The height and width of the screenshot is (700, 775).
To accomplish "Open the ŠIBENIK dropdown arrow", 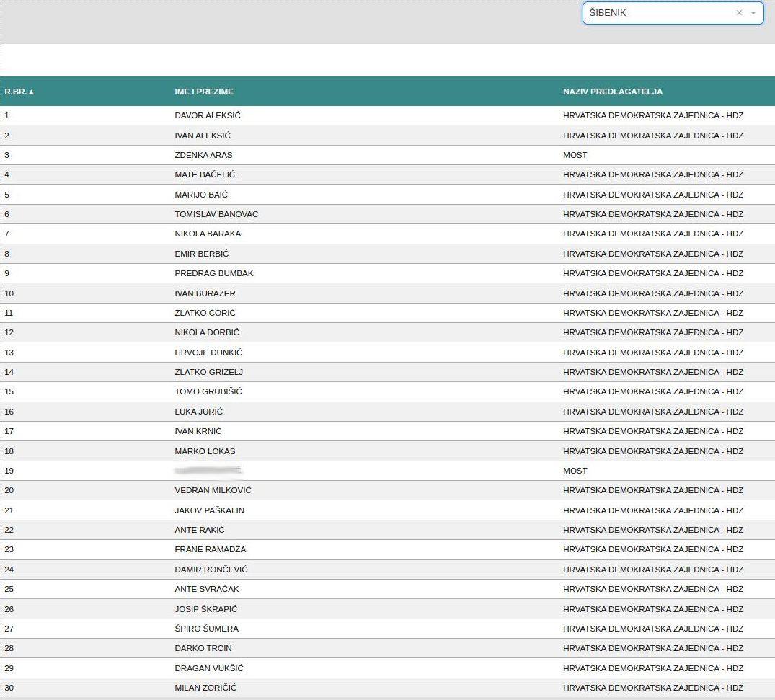I will tap(753, 13).
